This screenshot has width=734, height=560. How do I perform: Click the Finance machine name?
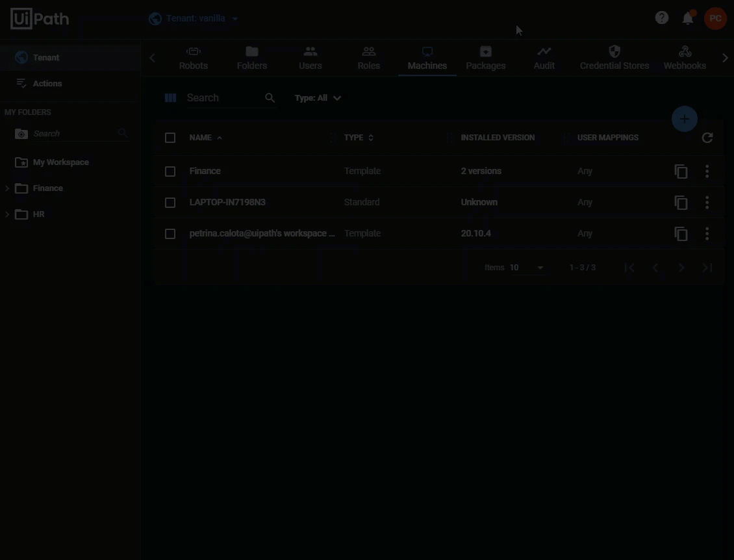[x=205, y=171]
